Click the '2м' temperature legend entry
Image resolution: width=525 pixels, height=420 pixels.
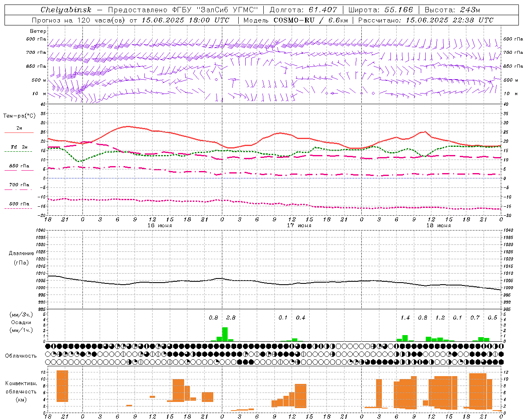[19, 128]
